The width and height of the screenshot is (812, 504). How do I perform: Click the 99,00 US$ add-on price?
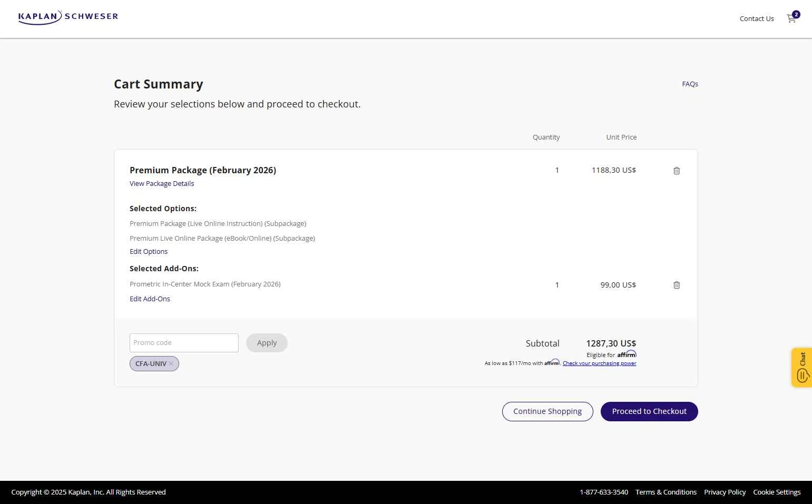[618, 285]
